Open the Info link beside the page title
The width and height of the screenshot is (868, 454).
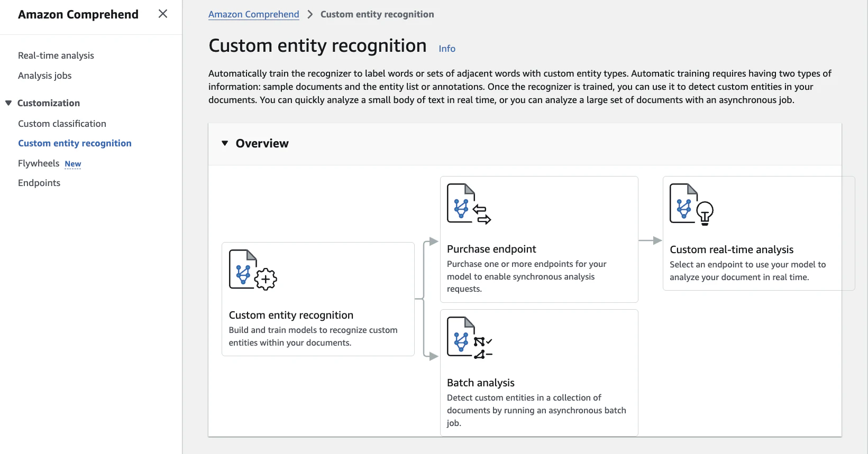pyautogui.click(x=447, y=49)
